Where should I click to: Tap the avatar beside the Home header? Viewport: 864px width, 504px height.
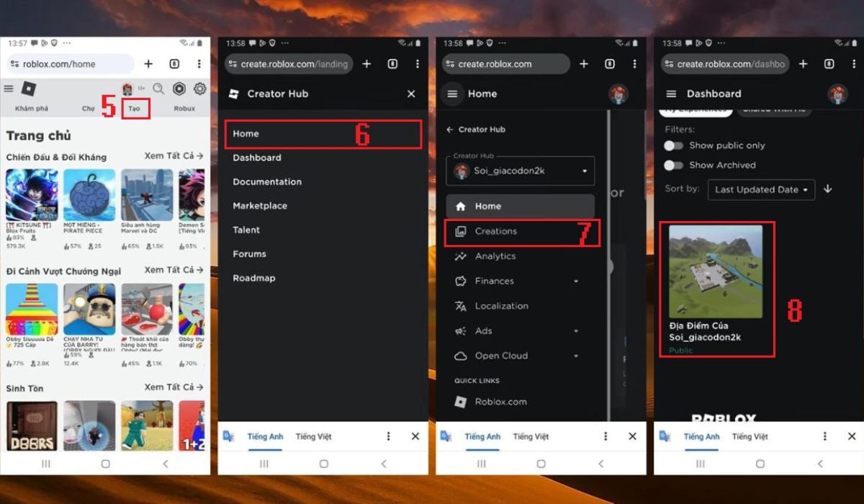pyautogui.click(x=618, y=94)
